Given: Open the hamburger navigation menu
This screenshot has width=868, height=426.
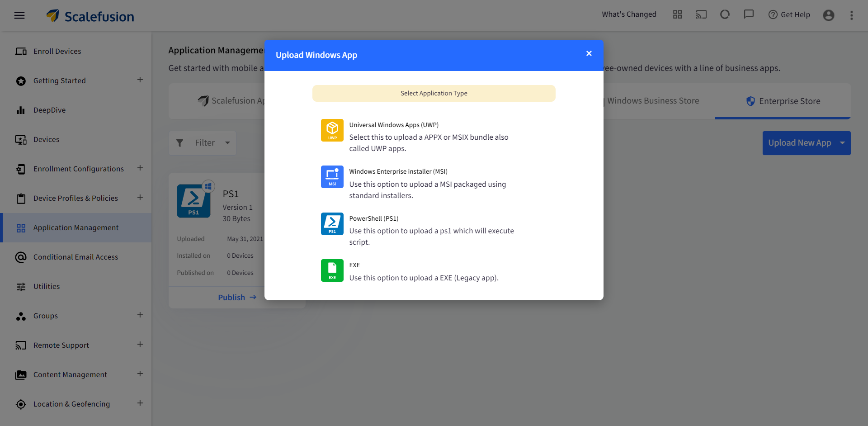Looking at the screenshot, I should 19,15.
